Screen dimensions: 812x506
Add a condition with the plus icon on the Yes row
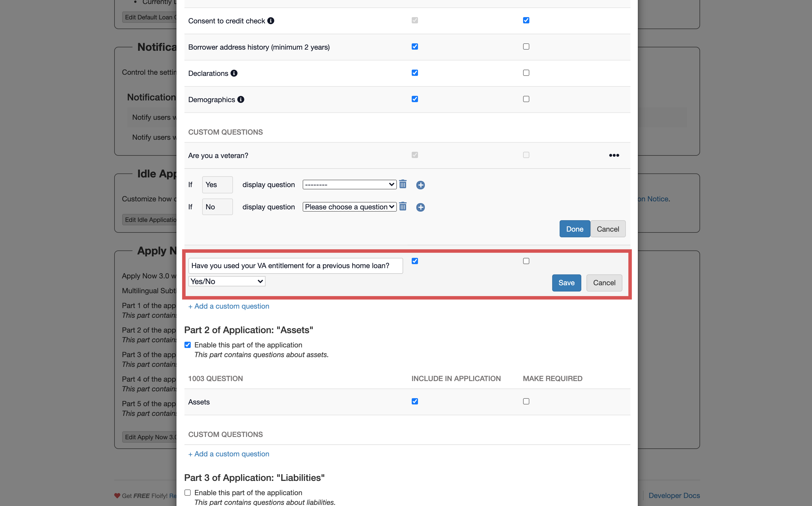[x=420, y=185]
